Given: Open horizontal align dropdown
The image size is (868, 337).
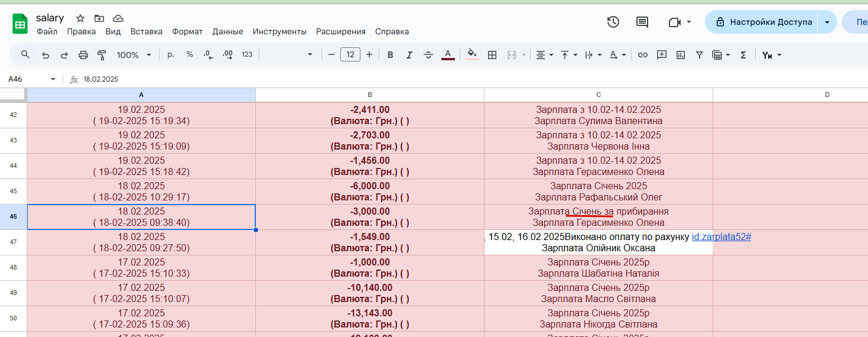Looking at the screenshot, I should 544,54.
